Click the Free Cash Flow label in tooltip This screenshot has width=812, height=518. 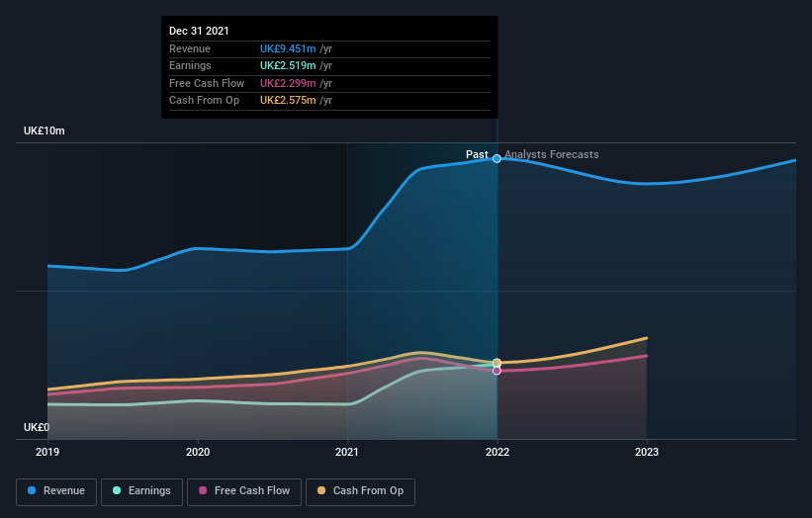pyautogui.click(x=207, y=83)
